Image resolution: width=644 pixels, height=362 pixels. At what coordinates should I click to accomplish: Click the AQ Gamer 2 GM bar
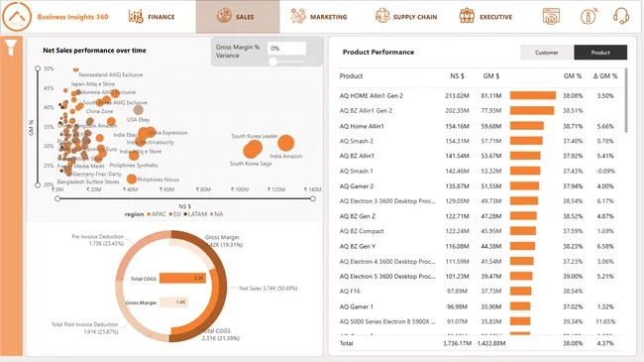click(x=524, y=186)
